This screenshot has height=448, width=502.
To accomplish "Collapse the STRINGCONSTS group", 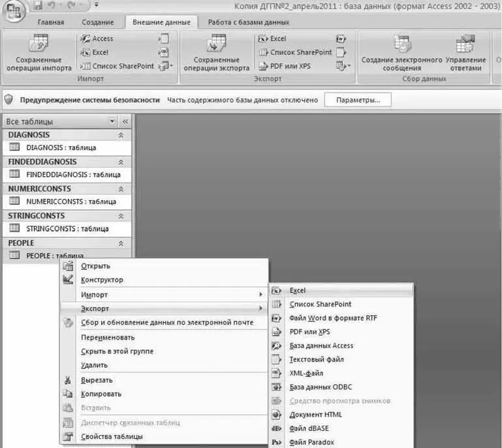I will tap(121, 216).
